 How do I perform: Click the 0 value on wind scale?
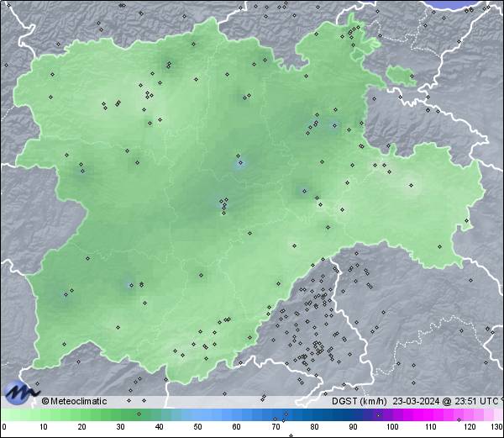(4, 427)
